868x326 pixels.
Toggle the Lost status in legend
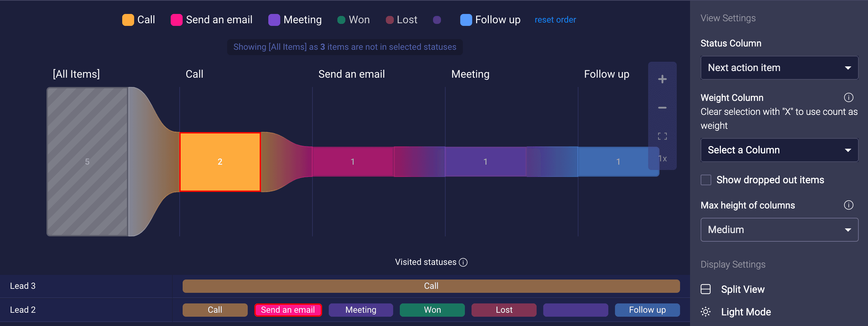tap(401, 20)
